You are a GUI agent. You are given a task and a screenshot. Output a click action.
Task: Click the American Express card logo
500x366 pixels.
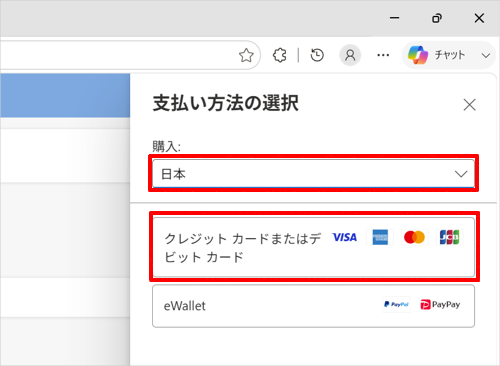(380, 237)
